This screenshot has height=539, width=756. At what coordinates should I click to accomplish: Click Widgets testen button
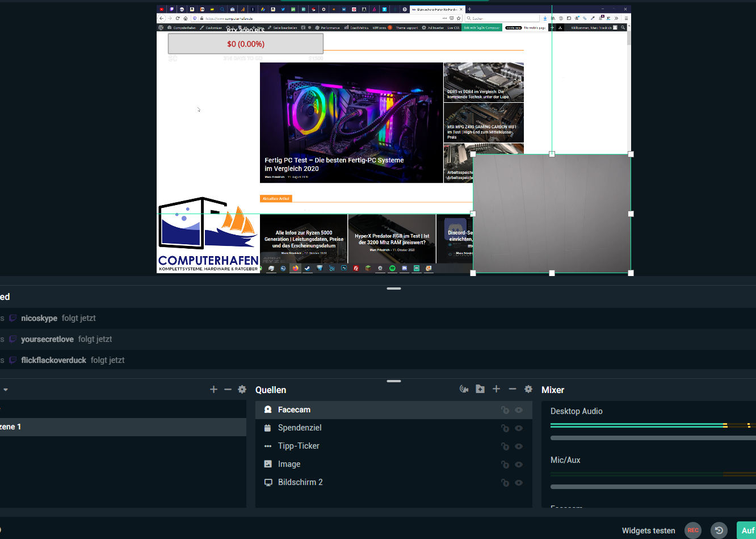(648, 530)
